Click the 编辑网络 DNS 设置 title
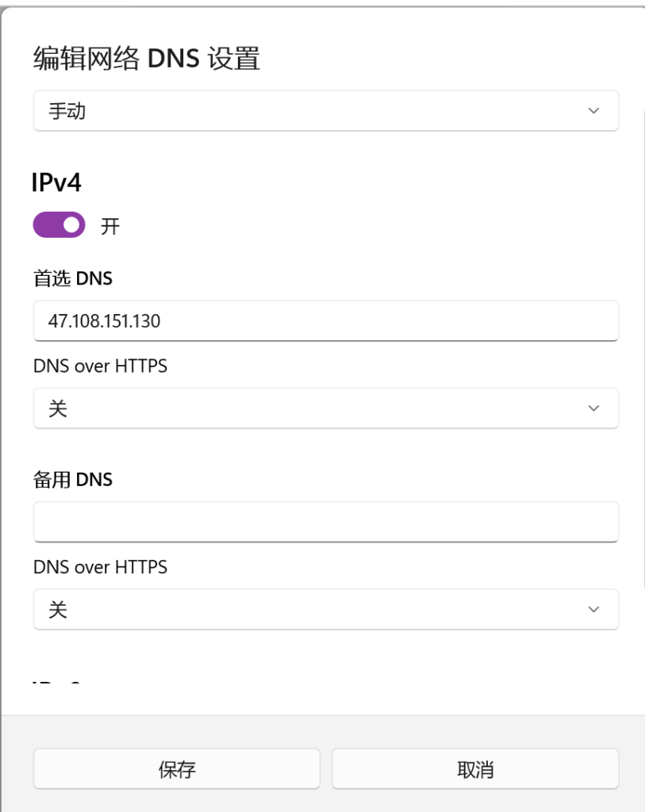This screenshot has width=645, height=812. [147, 58]
